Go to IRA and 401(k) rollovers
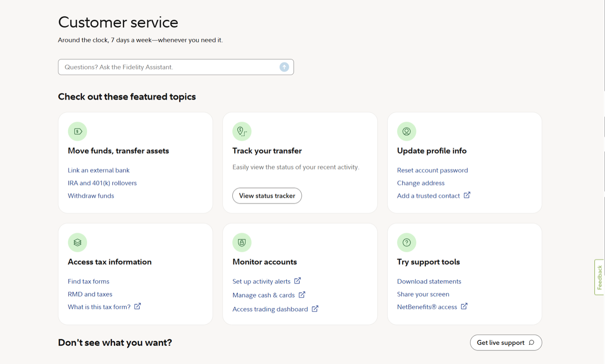 point(102,183)
